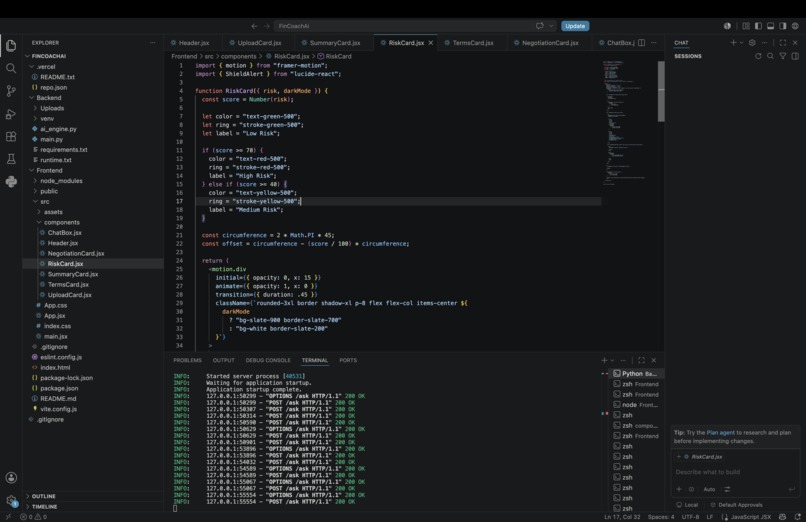Select the node Frontend terminal entry
The height and width of the screenshot is (522, 806).
635,405
